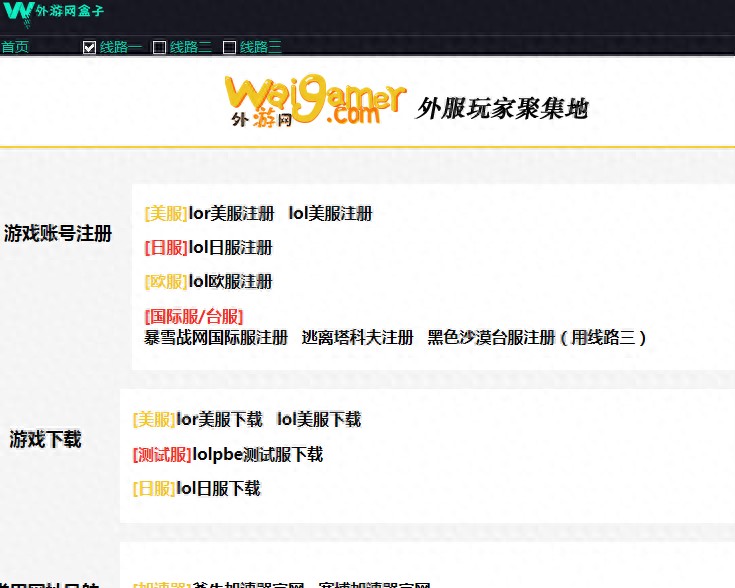This screenshot has width=735, height=588.
Task: Click the [测试服] red tag
Action: (162, 454)
